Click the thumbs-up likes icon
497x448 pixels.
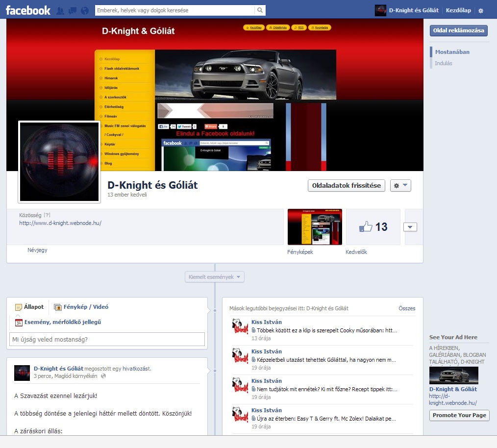click(x=366, y=226)
